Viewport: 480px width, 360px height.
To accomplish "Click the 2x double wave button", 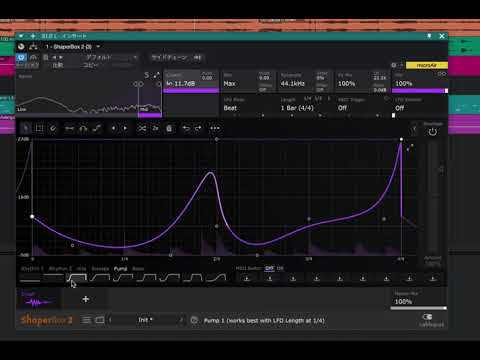I will tap(155, 128).
